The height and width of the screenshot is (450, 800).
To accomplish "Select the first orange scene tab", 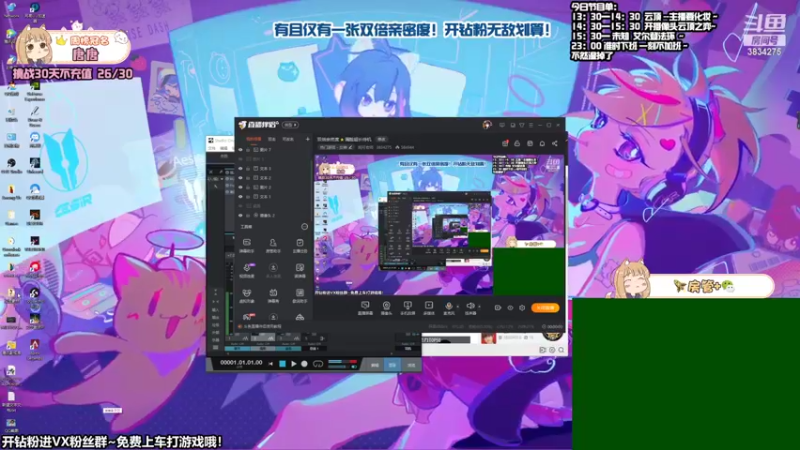I will (x=254, y=139).
